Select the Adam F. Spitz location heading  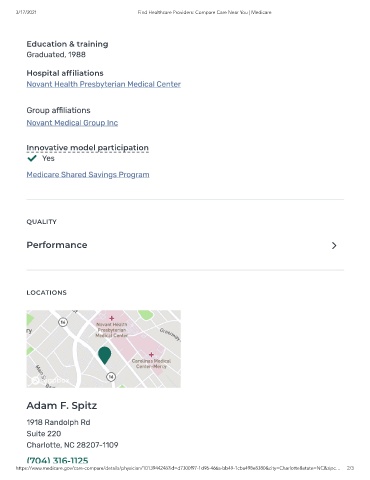[62, 405]
